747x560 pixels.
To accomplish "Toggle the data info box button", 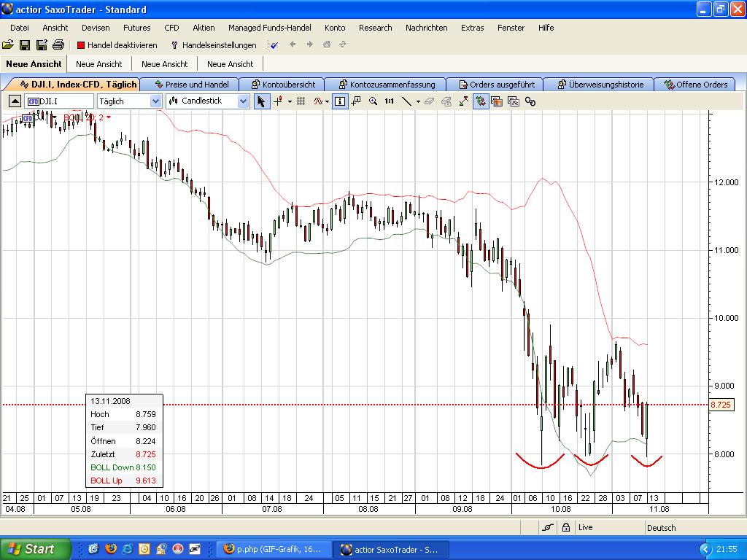I will point(340,101).
